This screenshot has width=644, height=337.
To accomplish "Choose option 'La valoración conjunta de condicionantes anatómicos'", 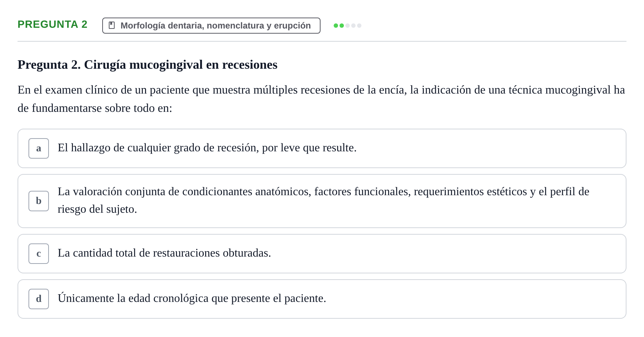I will coord(322,201).
